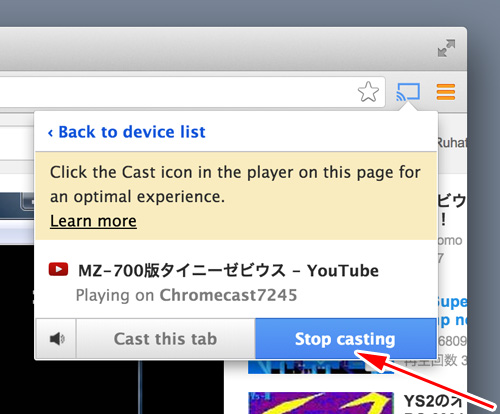The image size is (500, 414).
Task: Go back to device list
Action: [126, 132]
